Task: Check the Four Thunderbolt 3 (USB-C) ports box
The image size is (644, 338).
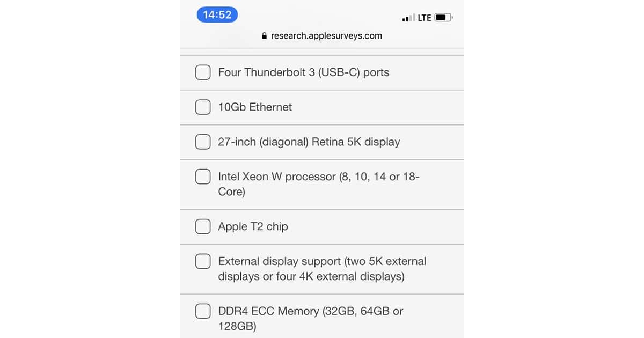Action: 203,72
